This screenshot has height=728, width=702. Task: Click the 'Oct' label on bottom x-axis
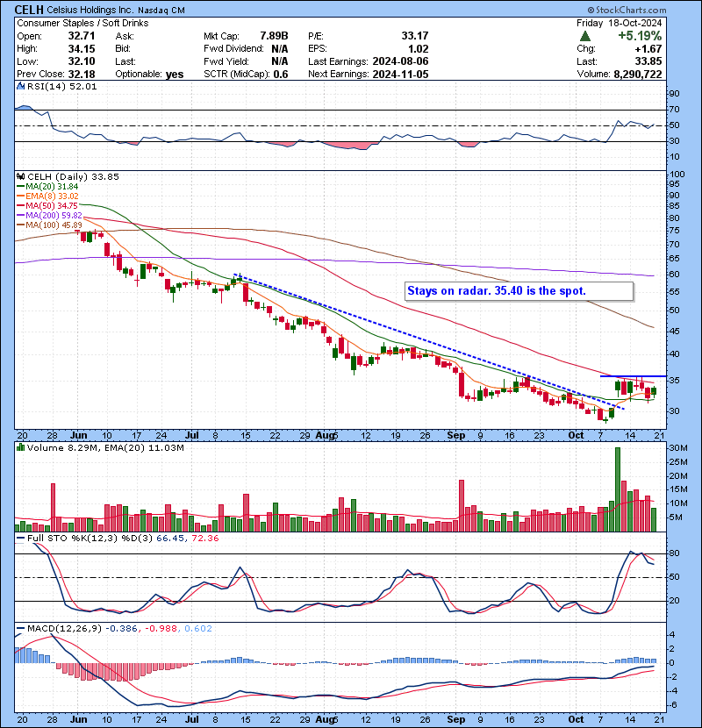(x=576, y=719)
